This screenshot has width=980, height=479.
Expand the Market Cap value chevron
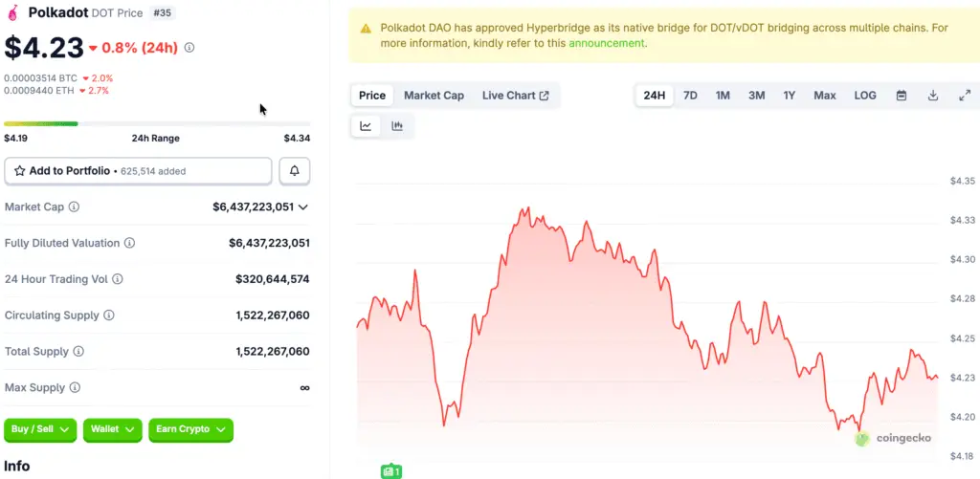tap(303, 207)
